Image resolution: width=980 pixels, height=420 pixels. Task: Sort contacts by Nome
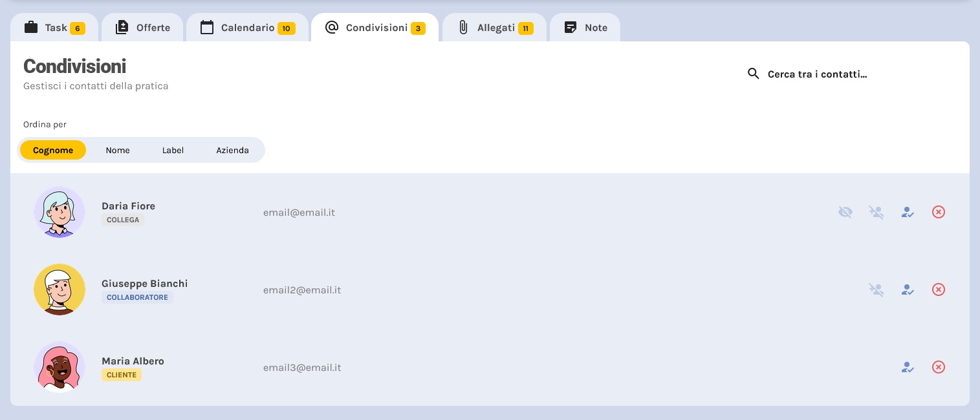click(x=118, y=150)
